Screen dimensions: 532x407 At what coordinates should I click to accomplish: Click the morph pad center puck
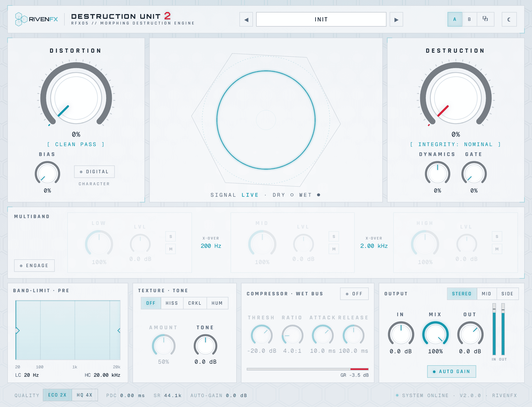pyautogui.click(x=266, y=120)
